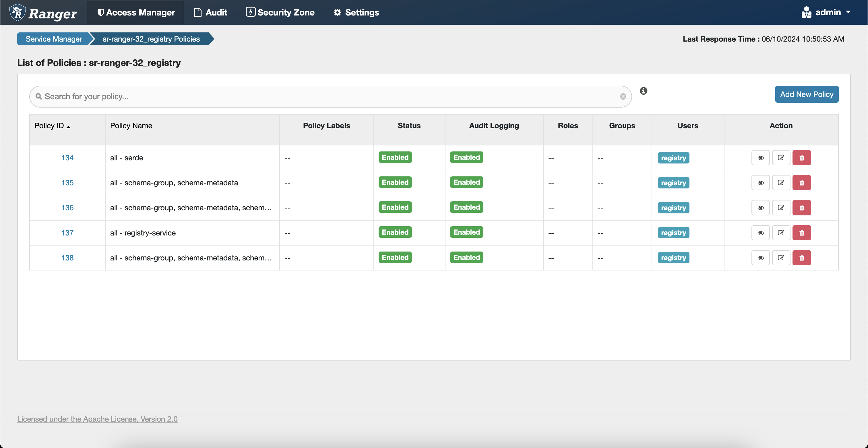Open the Audit menu
868x448 pixels.
(x=211, y=12)
